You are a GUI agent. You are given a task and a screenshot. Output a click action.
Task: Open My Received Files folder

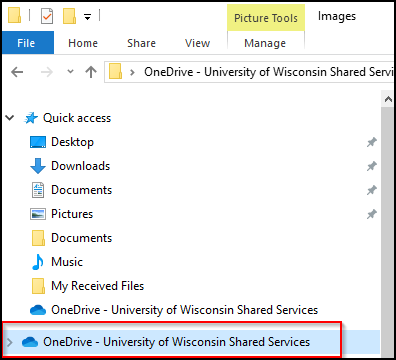coord(97,286)
